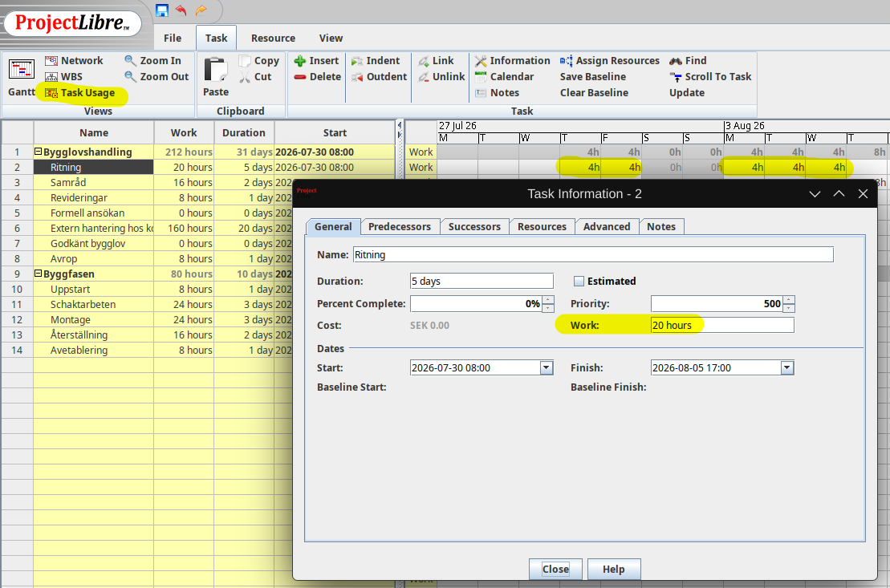890x588 pixels.
Task: Open task Information
Action: pyautogui.click(x=513, y=61)
